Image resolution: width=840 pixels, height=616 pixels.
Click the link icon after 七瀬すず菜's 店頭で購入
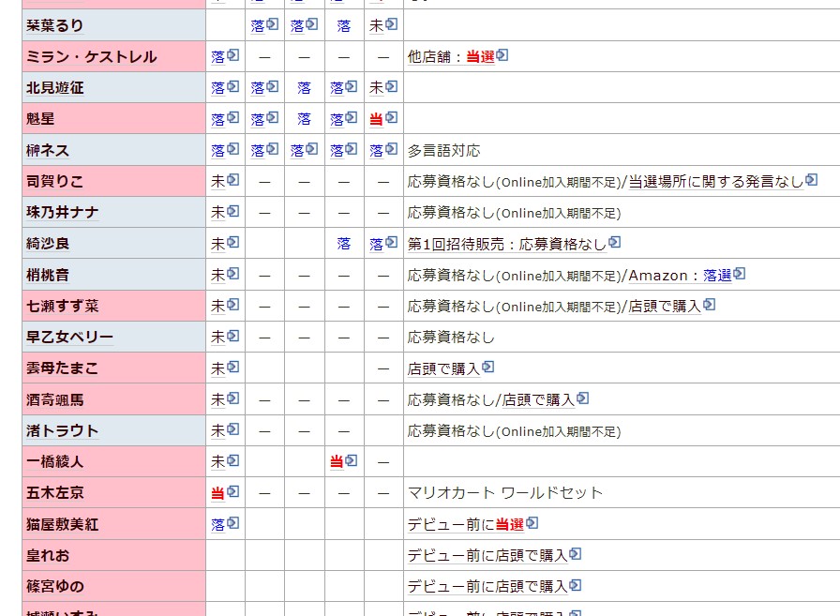point(710,304)
